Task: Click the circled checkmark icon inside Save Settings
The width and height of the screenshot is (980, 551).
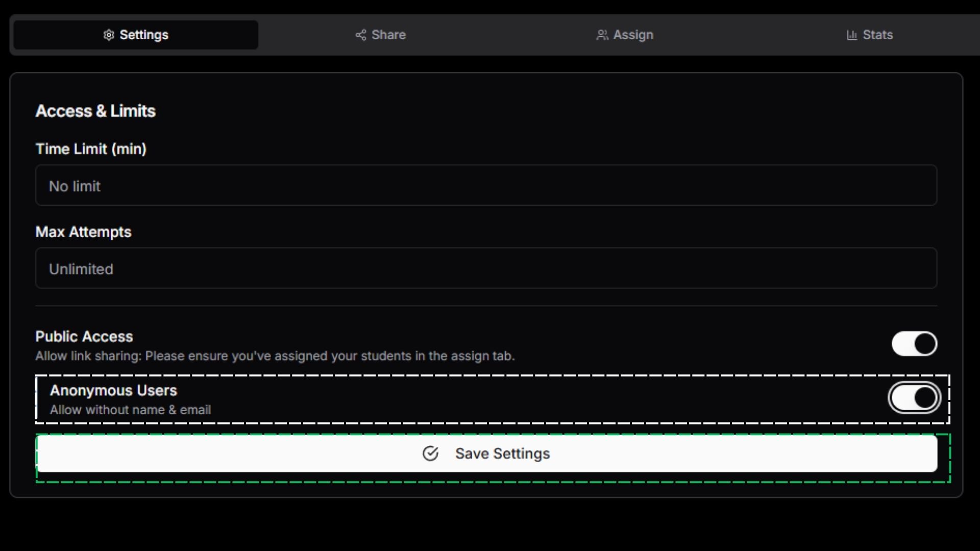Action: [430, 454]
